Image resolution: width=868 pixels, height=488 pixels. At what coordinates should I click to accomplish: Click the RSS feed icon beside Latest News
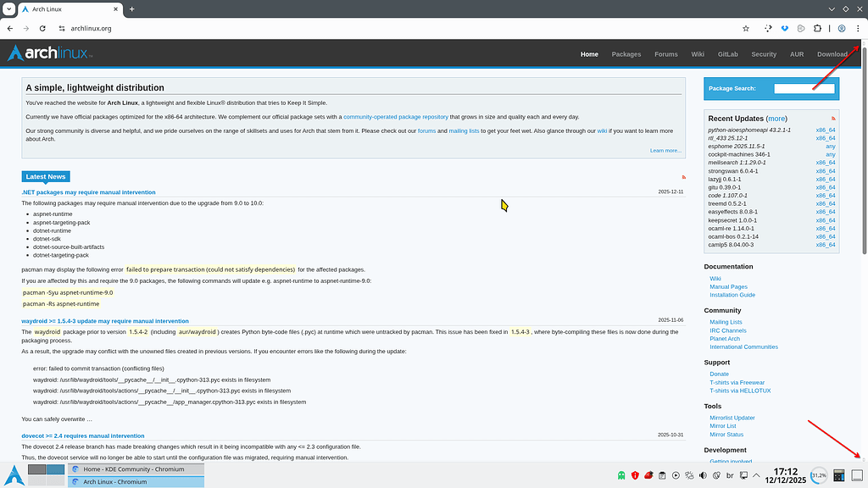coord(683,176)
